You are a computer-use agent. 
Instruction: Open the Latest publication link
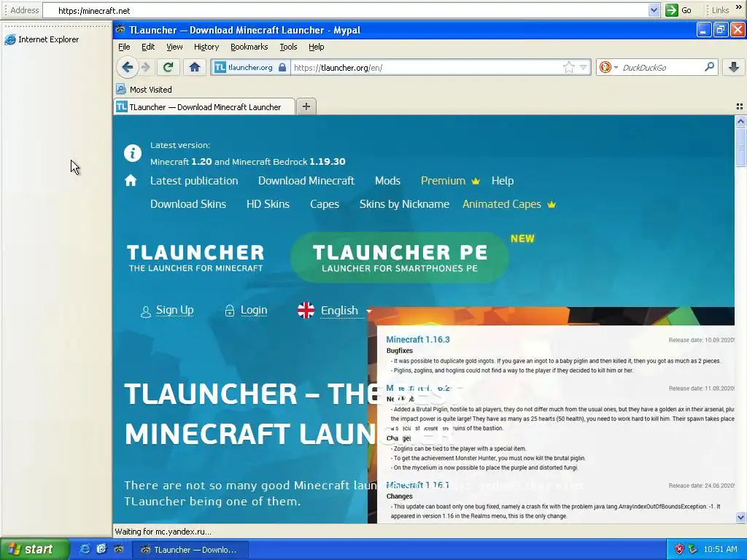click(x=194, y=181)
